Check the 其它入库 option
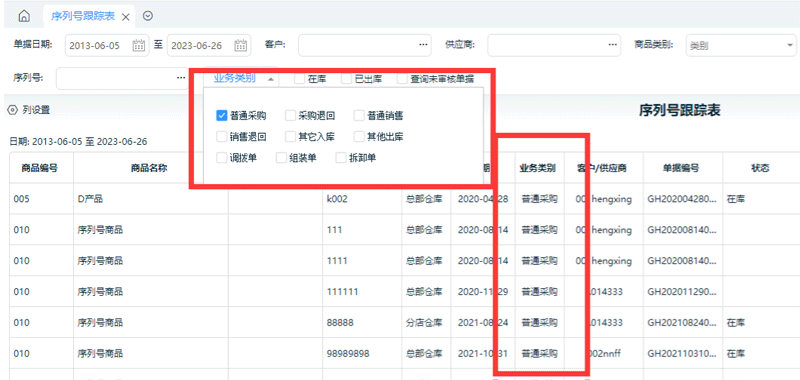The height and width of the screenshot is (380, 800). [290, 137]
